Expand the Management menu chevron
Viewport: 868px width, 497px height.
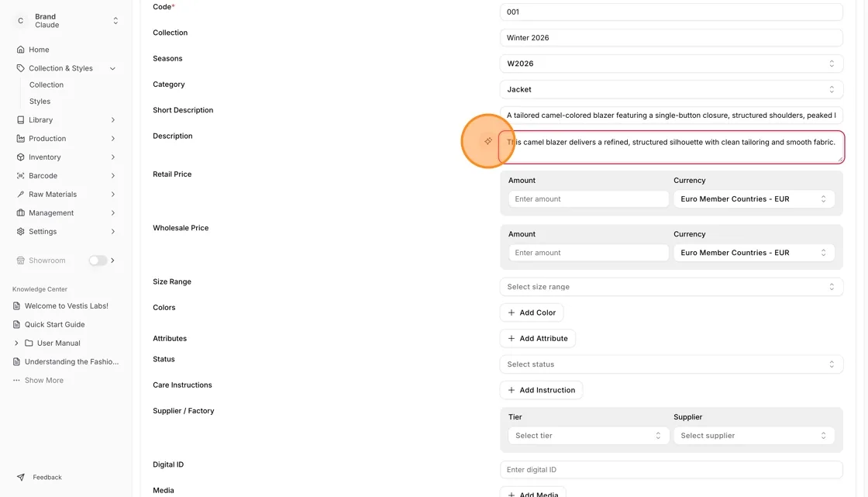113,212
